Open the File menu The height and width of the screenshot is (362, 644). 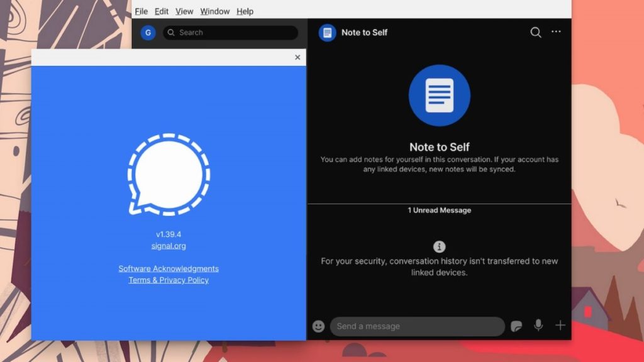[142, 11]
